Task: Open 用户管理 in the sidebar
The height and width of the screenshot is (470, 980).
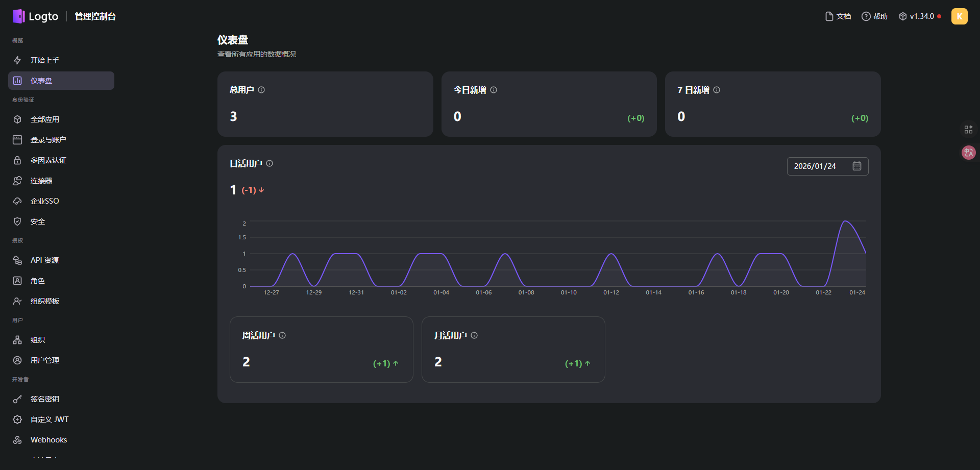Action: pos(45,360)
